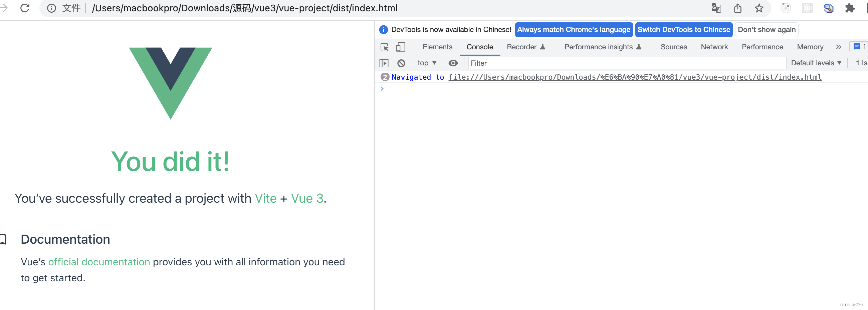
Task: Click the You did it! heading
Action: [171, 162]
